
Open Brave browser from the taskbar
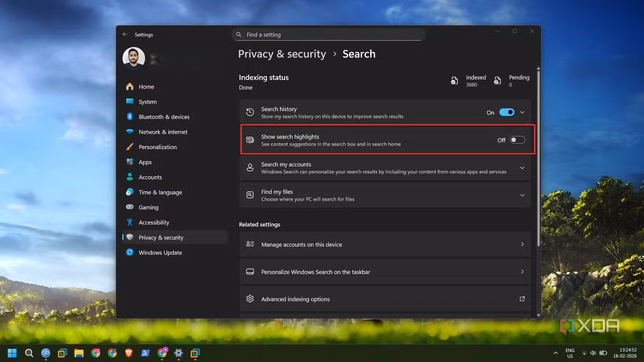coord(129,353)
